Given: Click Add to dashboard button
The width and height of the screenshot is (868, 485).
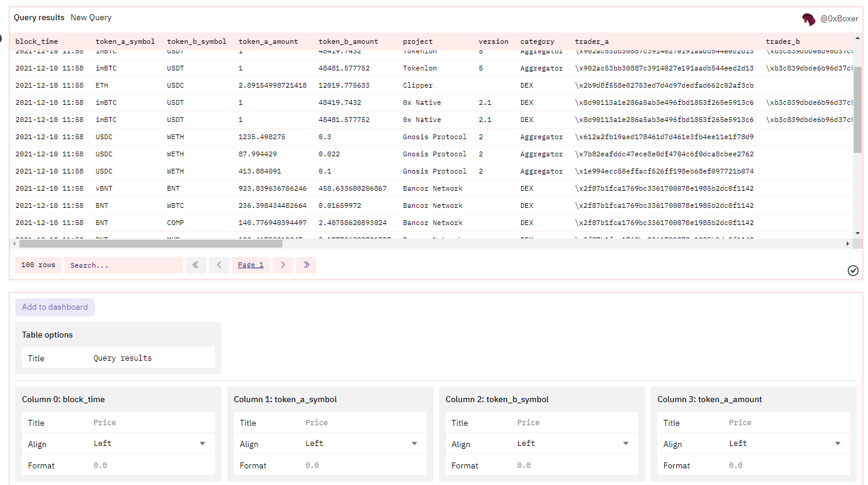Looking at the screenshot, I should click(55, 307).
